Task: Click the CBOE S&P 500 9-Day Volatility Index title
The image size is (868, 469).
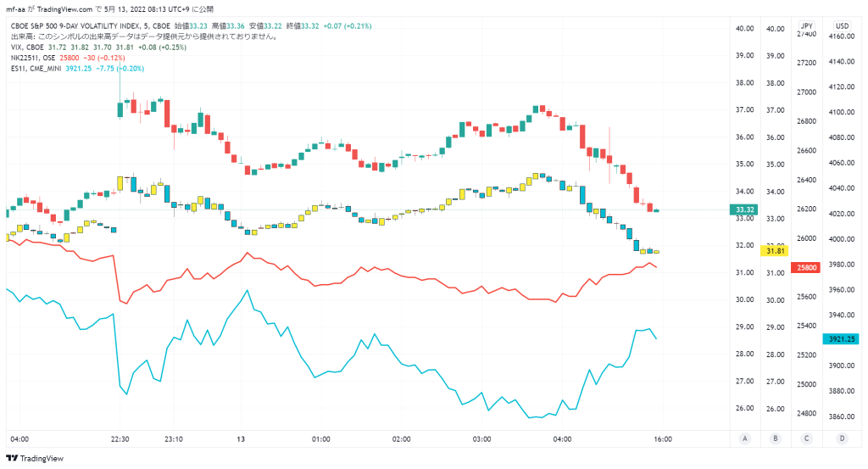Action: 90,26
